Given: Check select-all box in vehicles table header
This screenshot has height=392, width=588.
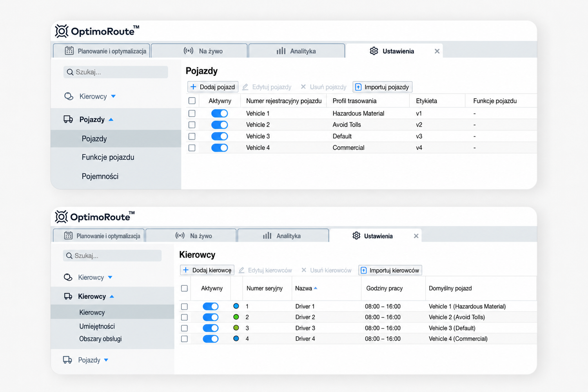Looking at the screenshot, I should [192, 101].
